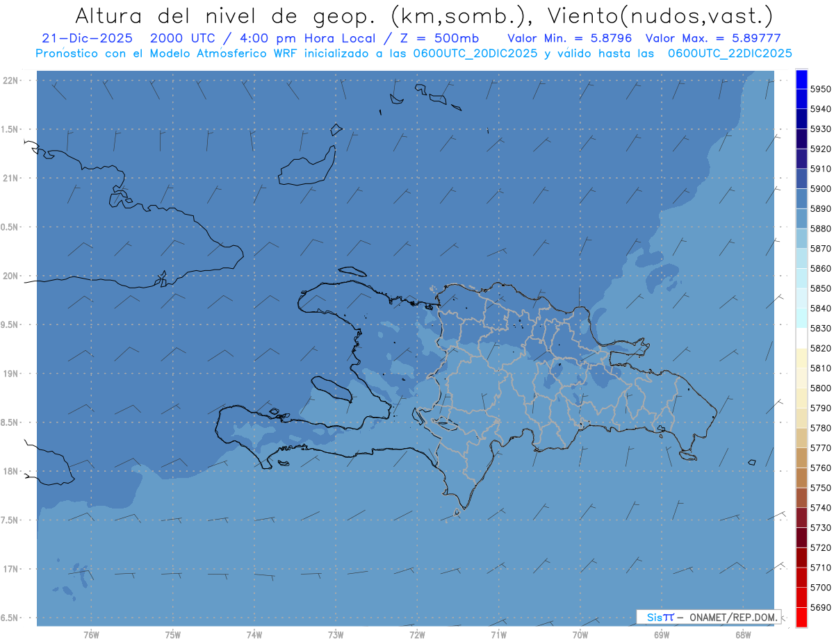The width and height of the screenshot is (834, 644).
Task: Click the '17N' latitude axis label
Action: click(x=11, y=569)
